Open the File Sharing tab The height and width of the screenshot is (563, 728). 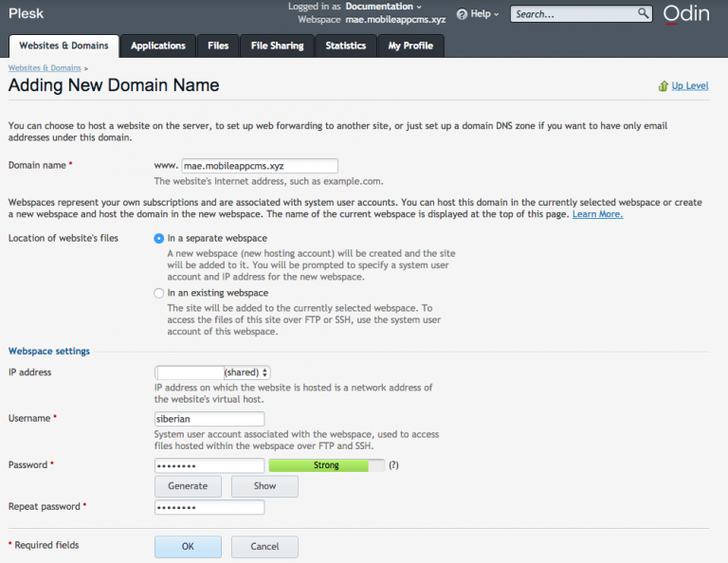278,45
